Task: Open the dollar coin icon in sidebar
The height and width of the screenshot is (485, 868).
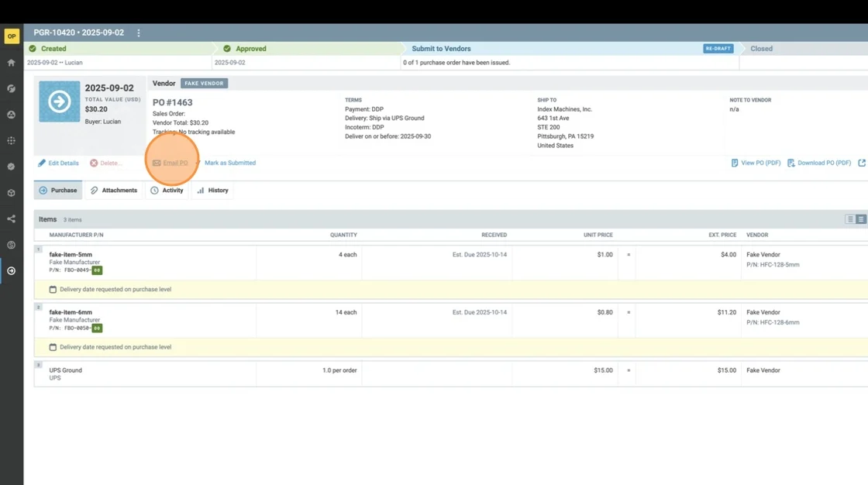Action: pyautogui.click(x=12, y=245)
